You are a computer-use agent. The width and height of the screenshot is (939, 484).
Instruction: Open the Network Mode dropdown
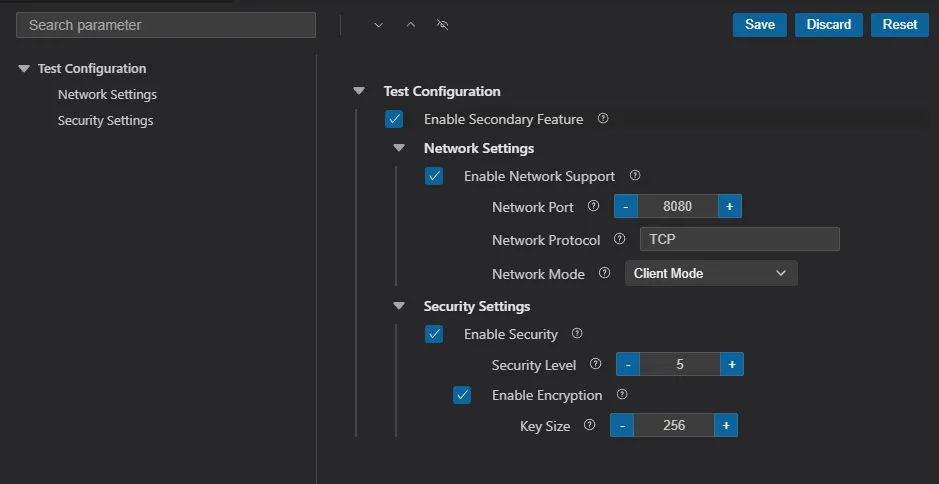pos(711,273)
